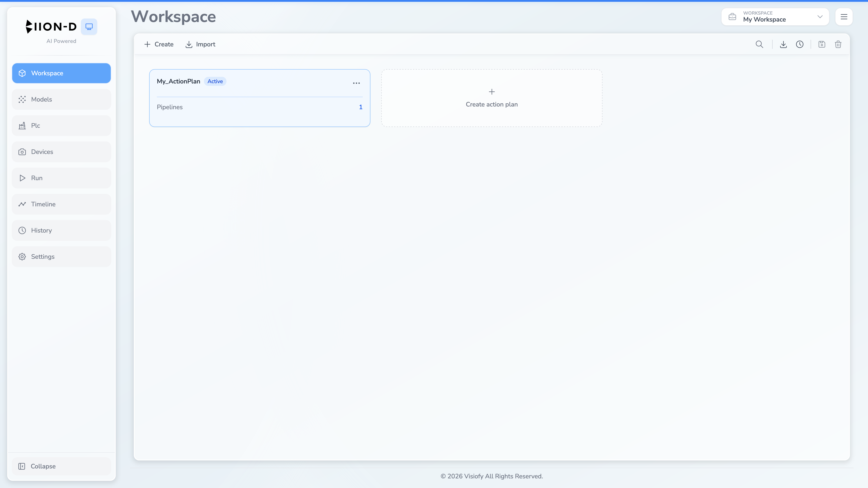Screen dimensions: 868x488
Task: Open the Devices page
Action: [x=61, y=152]
